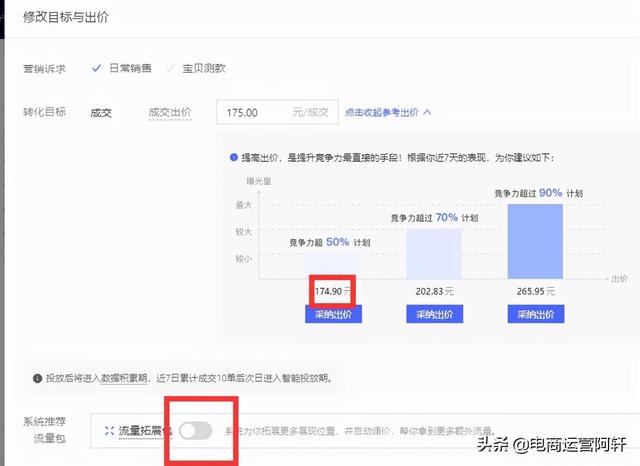Click the checkmark icon beside 宝贝测款
Viewport: 640px width, 466px height.
(171, 68)
